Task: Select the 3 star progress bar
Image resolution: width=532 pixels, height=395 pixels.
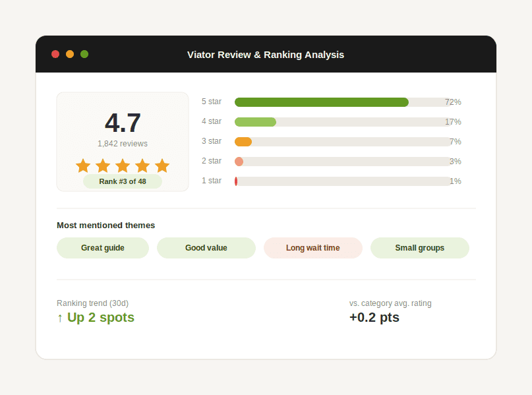Action: tap(342, 142)
